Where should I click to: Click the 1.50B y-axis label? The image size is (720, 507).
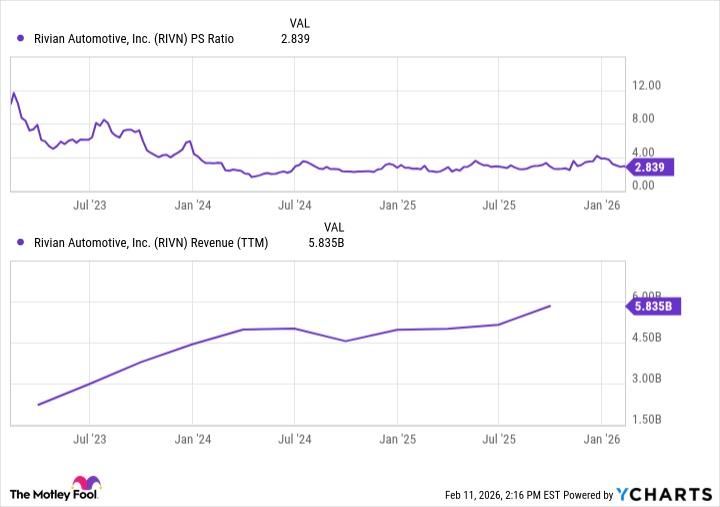pos(647,420)
